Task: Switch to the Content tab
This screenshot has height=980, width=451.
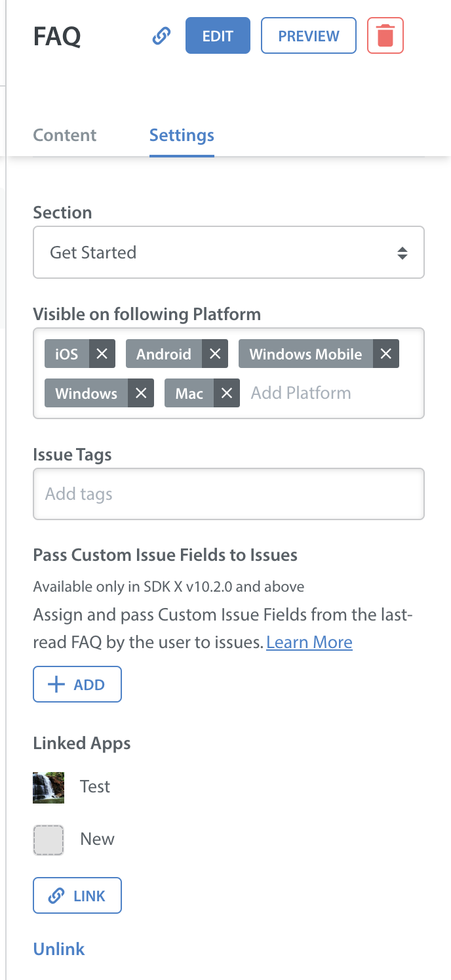Action: pos(65,135)
